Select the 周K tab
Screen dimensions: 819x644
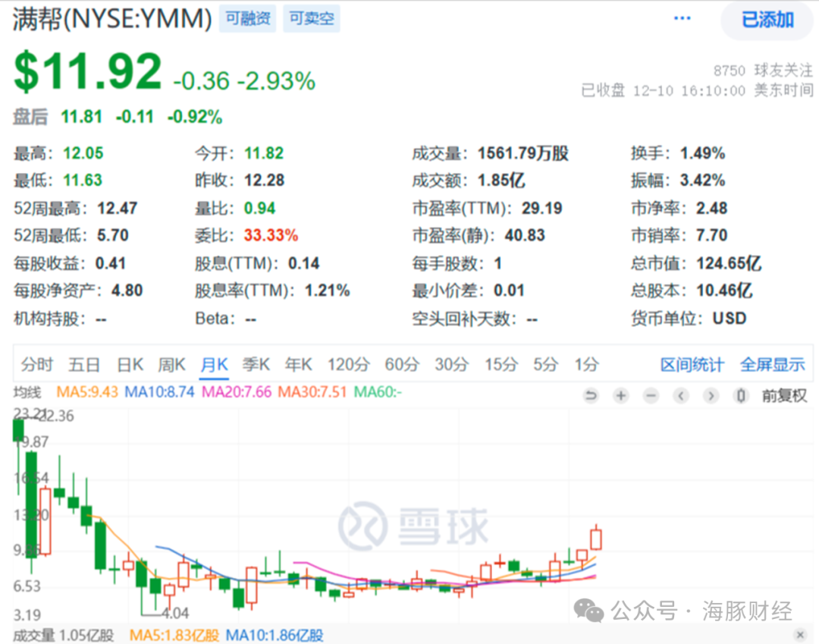coord(172,364)
